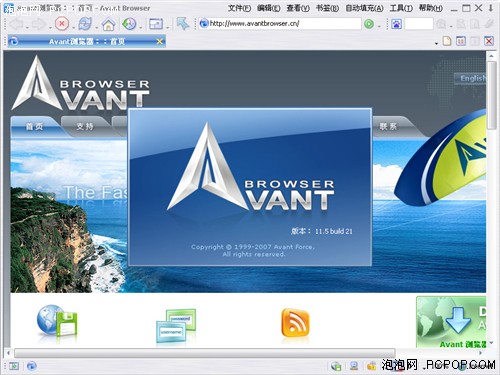Image resolution: width=500 pixels, height=375 pixels.
Task: Click the full-screen window layout icon
Action: [x=156, y=24]
